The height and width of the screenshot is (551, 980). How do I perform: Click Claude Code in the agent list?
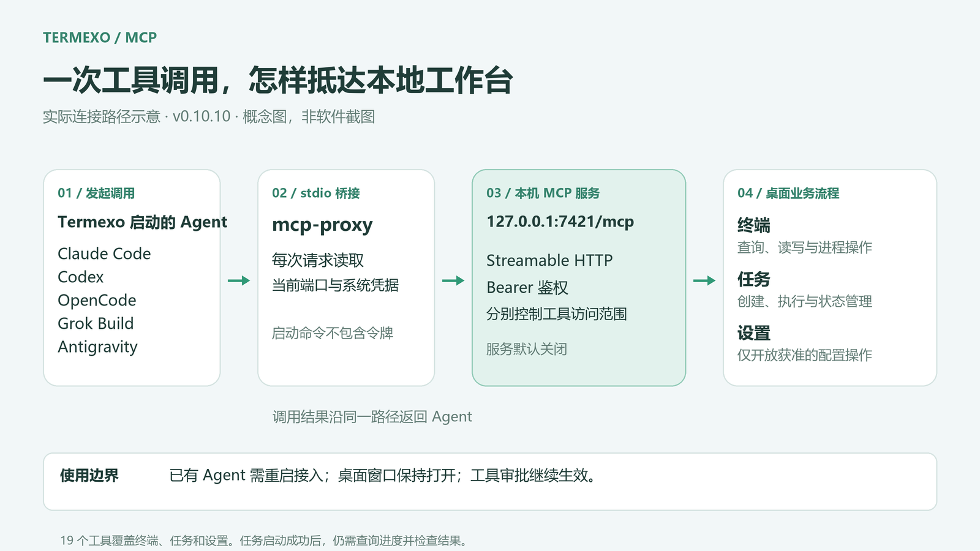tap(104, 253)
